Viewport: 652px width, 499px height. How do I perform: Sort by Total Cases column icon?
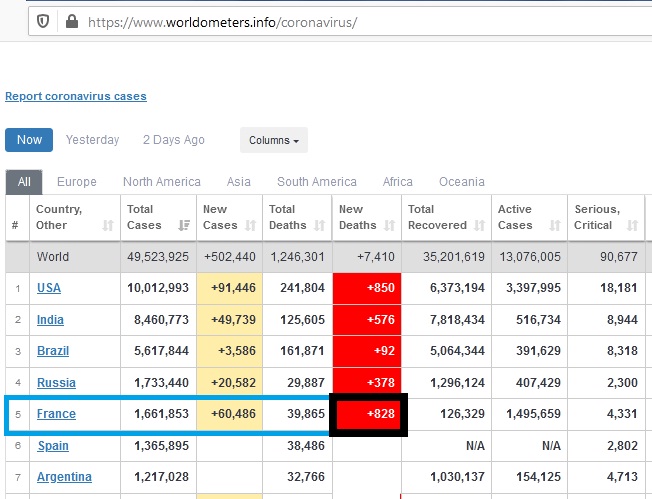(184, 225)
